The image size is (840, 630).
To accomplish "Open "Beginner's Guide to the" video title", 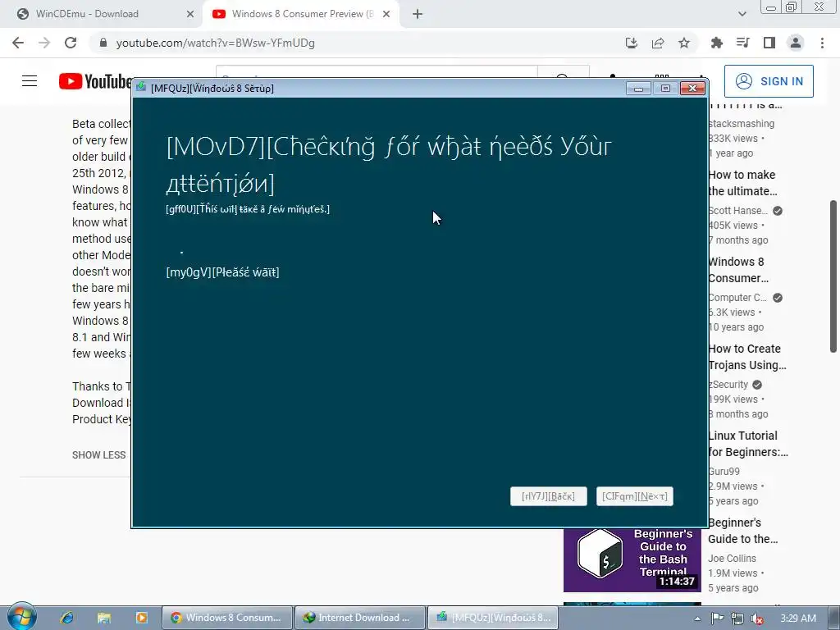I will coord(742,531).
